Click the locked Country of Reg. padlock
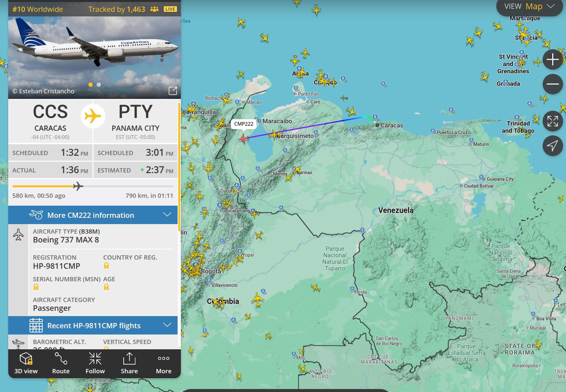 coord(106,265)
